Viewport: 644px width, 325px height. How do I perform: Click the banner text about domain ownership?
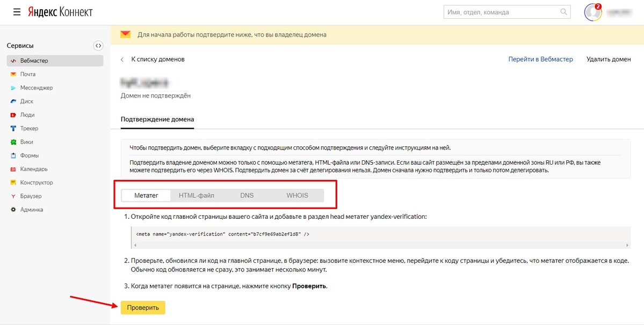(x=232, y=35)
